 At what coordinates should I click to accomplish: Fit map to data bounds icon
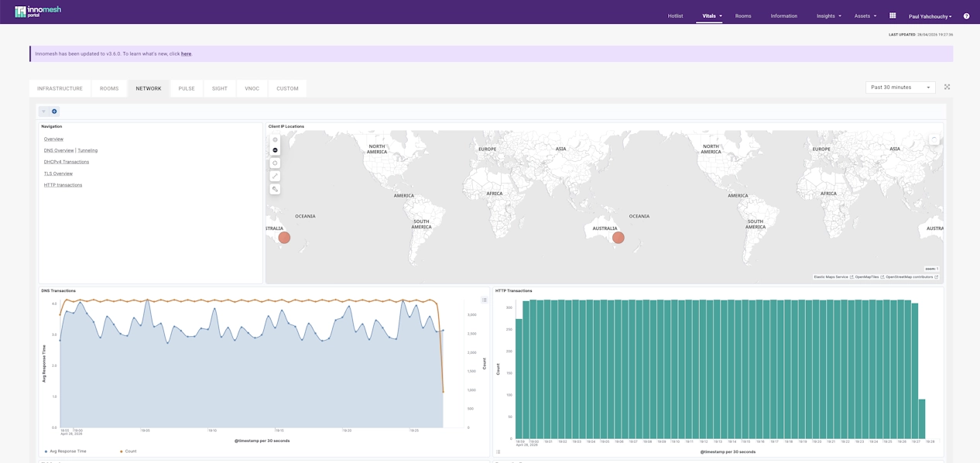pyautogui.click(x=275, y=163)
